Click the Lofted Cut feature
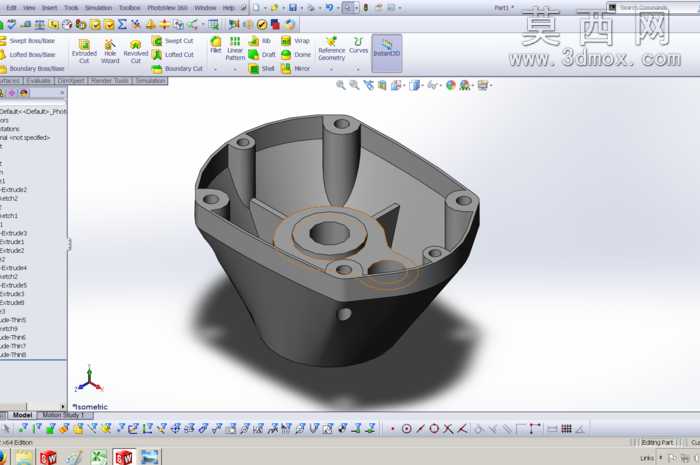The width and height of the screenshot is (700, 465). pyautogui.click(x=173, y=54)
